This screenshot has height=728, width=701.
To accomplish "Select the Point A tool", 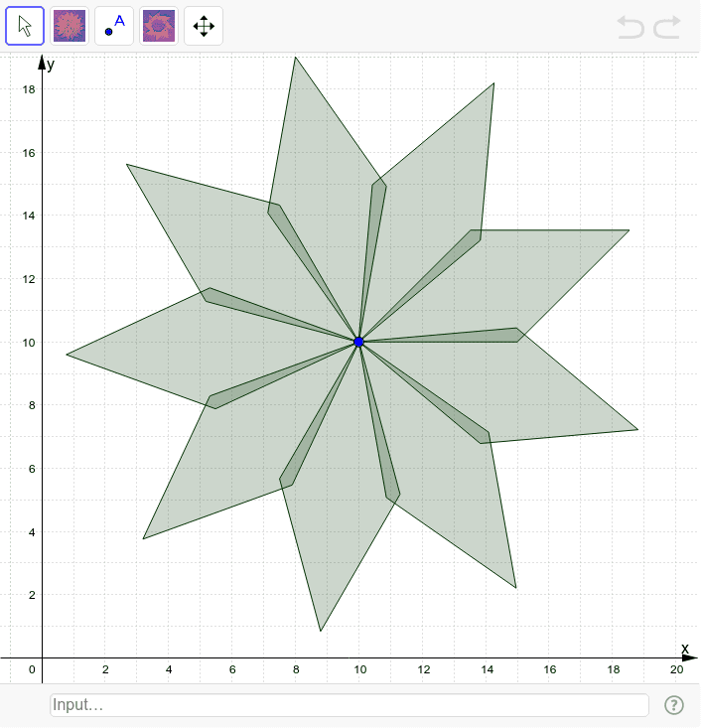I will (x=114, y=26).
